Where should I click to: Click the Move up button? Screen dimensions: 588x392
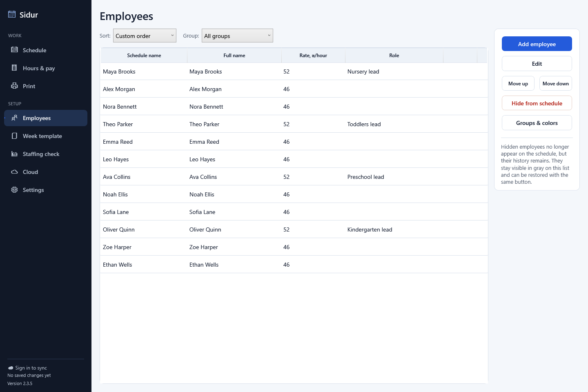point(518,83)
